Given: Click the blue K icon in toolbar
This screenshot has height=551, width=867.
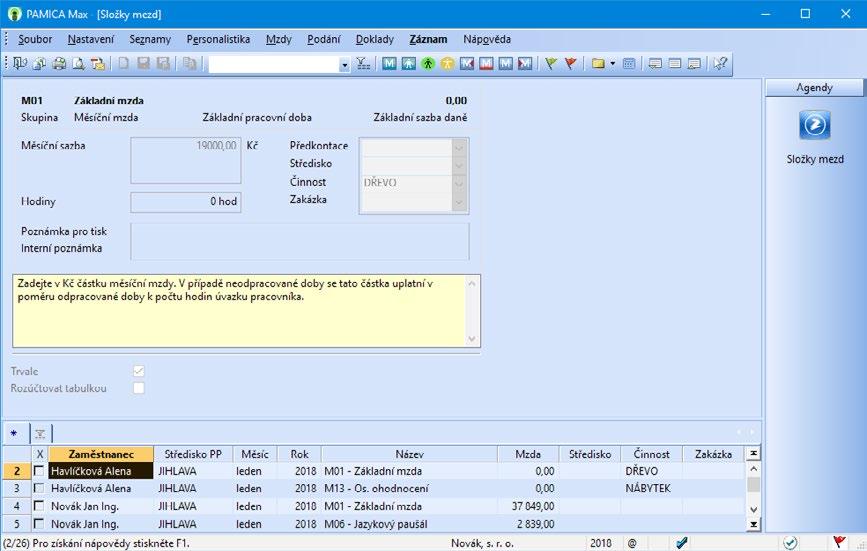Looking at the screenshot, I should coord(467,64).
